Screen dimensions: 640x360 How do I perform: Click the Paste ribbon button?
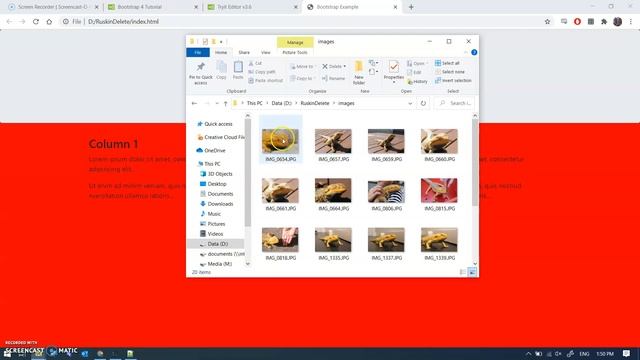pos(238,70)
